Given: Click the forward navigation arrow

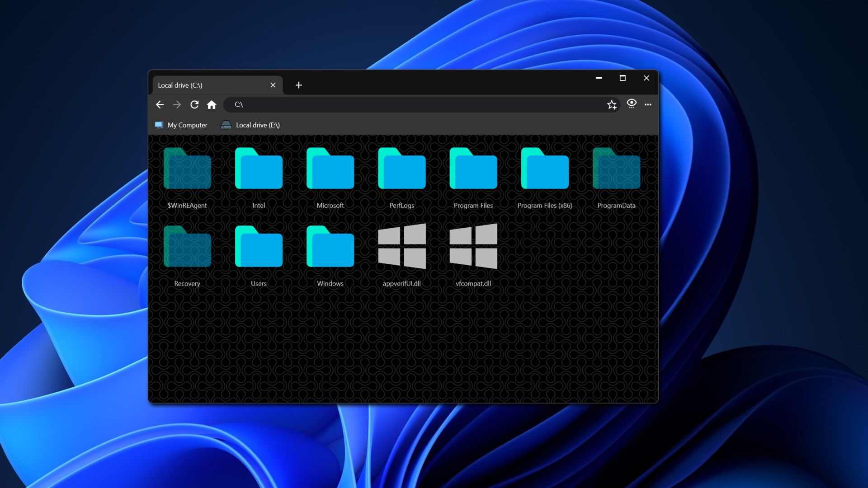Looking at the screenshot, I should pos(177,105).
